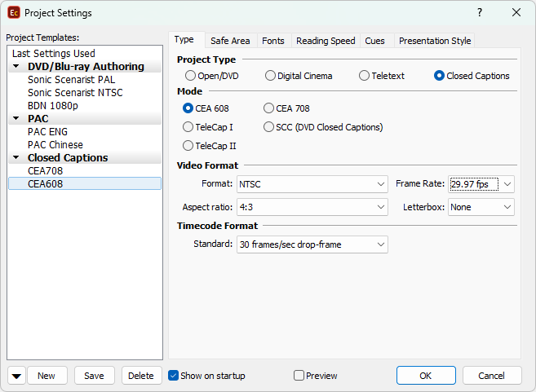Collapse the Closed Captions template group

pos(16,158)
